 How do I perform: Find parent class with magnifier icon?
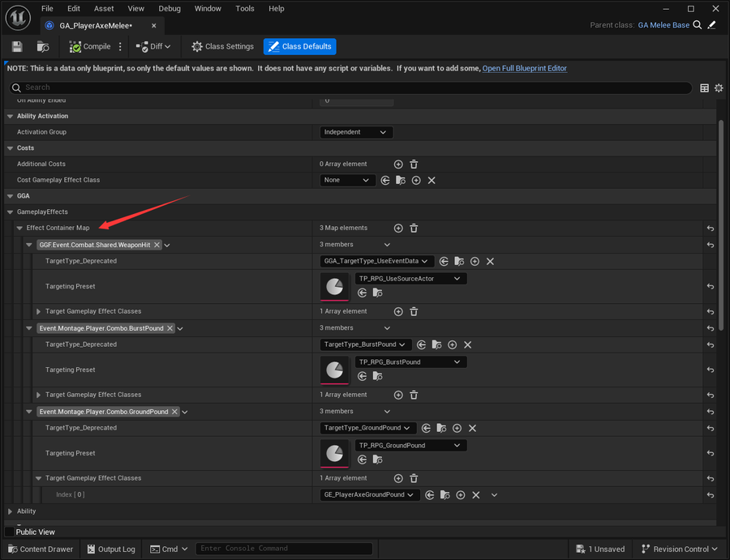click(x=698, y=25)
